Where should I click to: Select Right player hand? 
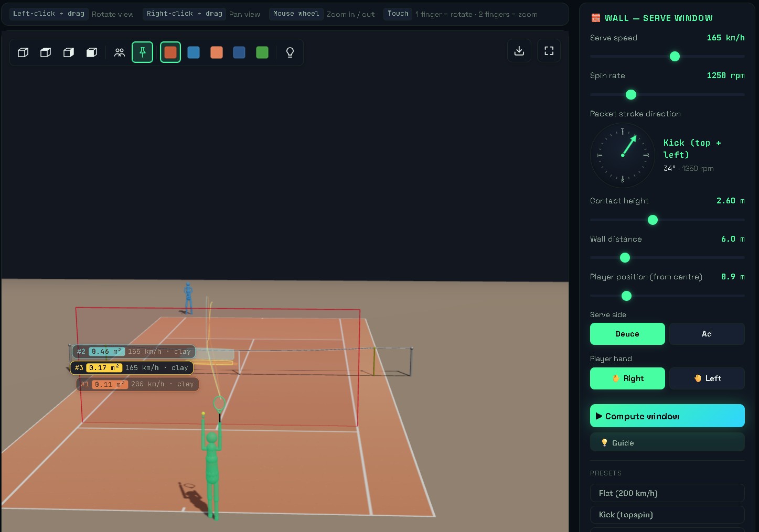pyautogui.click(x=627, y=378)
